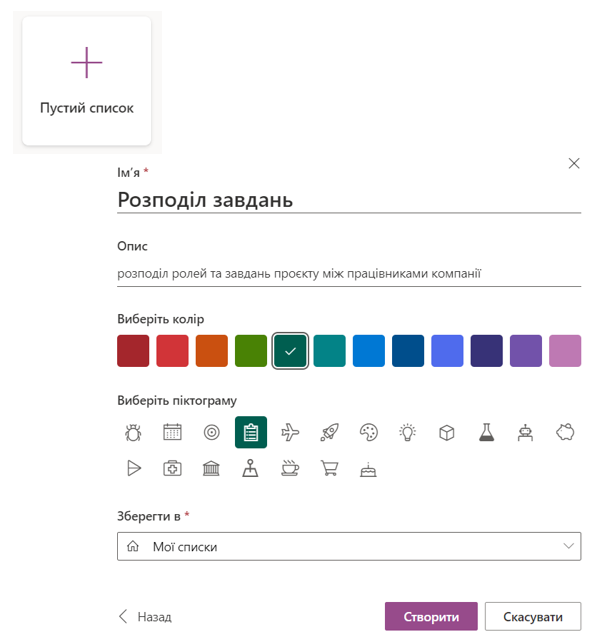Choose the paint palette pictogram
Image resolution: width=605 pixels, height=643 pixels.
(x=369, y=432)
